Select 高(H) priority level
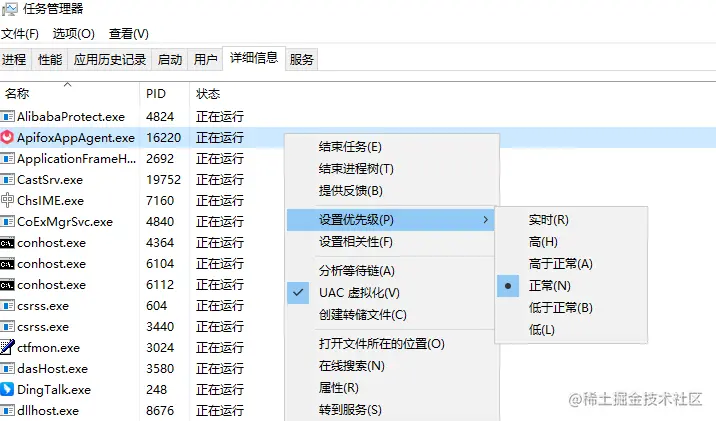 [571, 242]
